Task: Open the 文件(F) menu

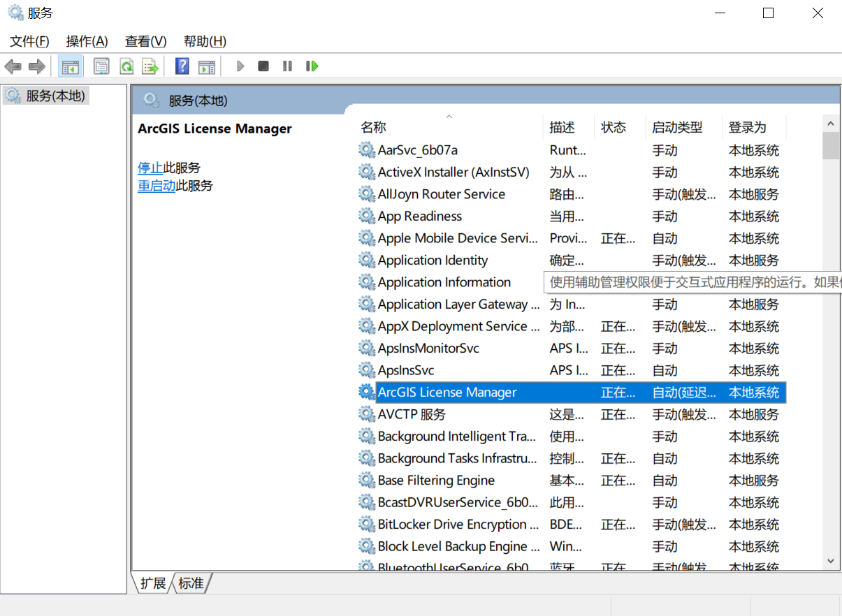Action: tap(28, 41)
